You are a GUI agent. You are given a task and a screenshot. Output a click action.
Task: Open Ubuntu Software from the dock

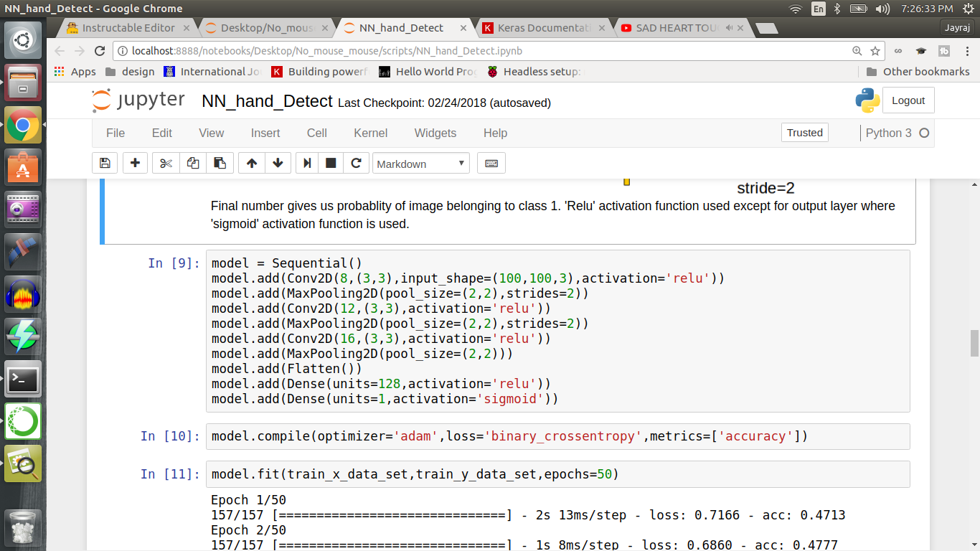23,167
